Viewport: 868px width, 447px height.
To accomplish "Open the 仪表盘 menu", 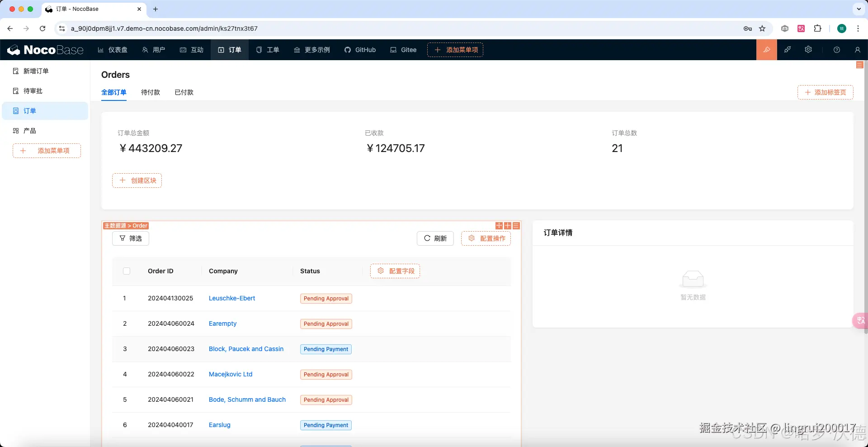I will (113, 50).
